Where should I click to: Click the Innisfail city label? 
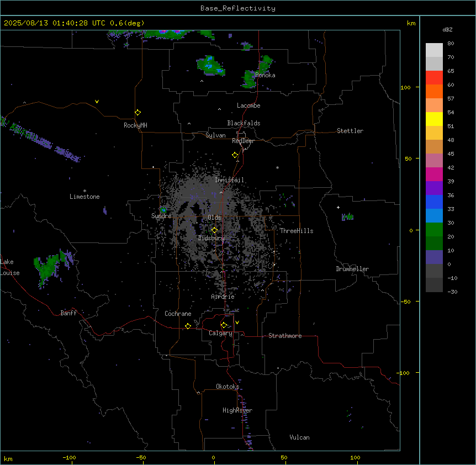click(x=230, y=180)
